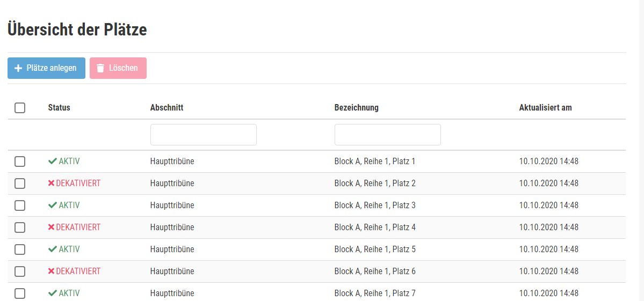The image size is (644, 301).
Task: Click green checkmark icon for Platz 1
Action: (x=52, y=161)
